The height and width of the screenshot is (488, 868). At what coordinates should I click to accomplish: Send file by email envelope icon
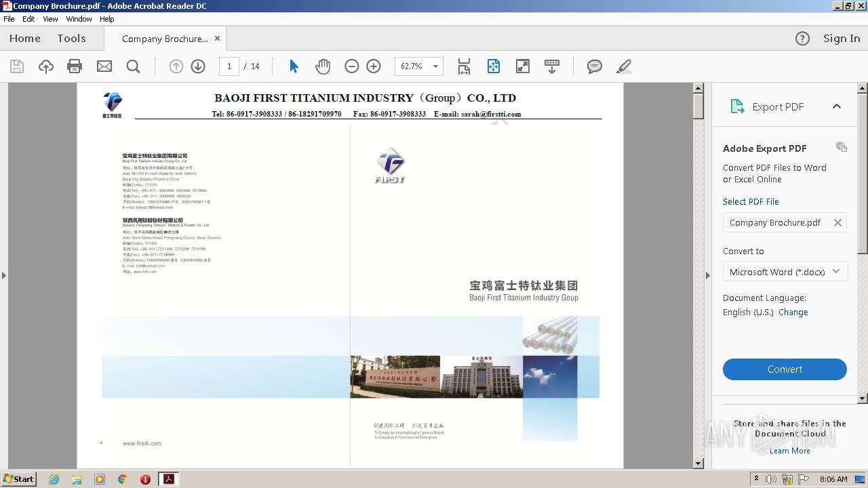pyautogui.click(x=104, y=66)
